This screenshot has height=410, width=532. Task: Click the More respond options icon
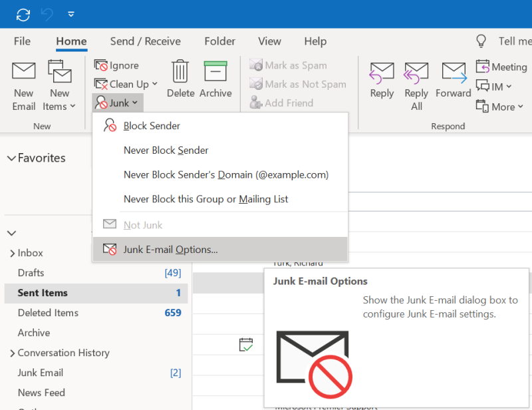click(482, 106)
